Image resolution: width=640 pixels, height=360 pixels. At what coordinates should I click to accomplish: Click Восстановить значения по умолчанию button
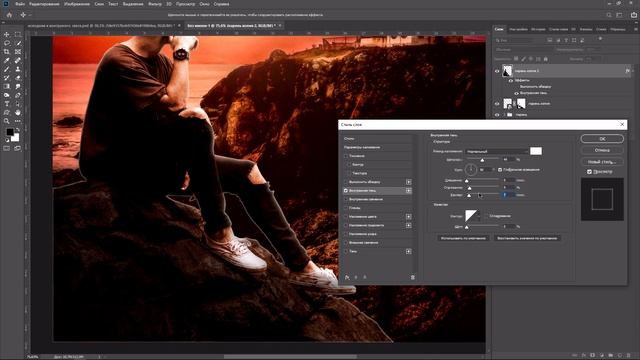pyautogui.click(x=527, y=238)
